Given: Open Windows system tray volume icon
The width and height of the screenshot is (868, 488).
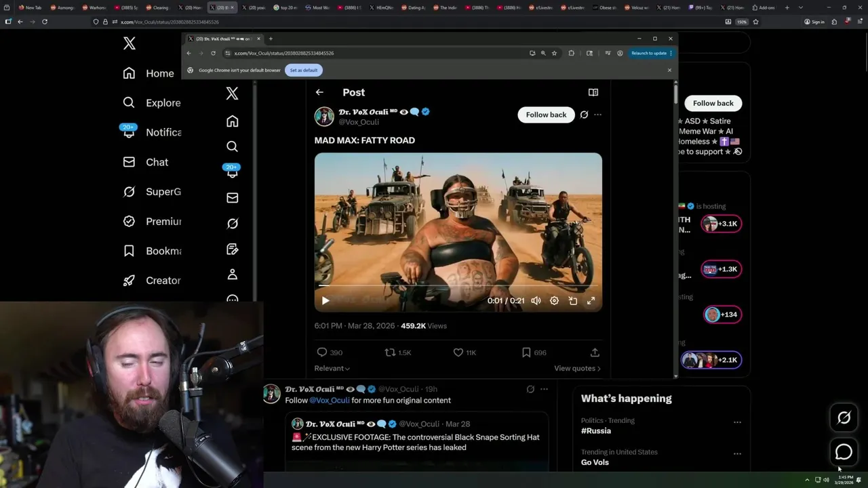Looking at the screenshot, I should 826,480.
